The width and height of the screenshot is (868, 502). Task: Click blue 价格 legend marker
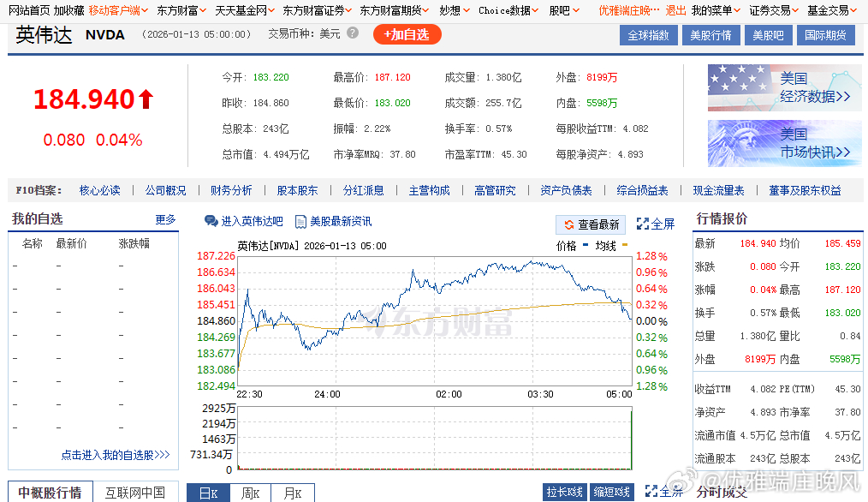click(x=586, y=244)
